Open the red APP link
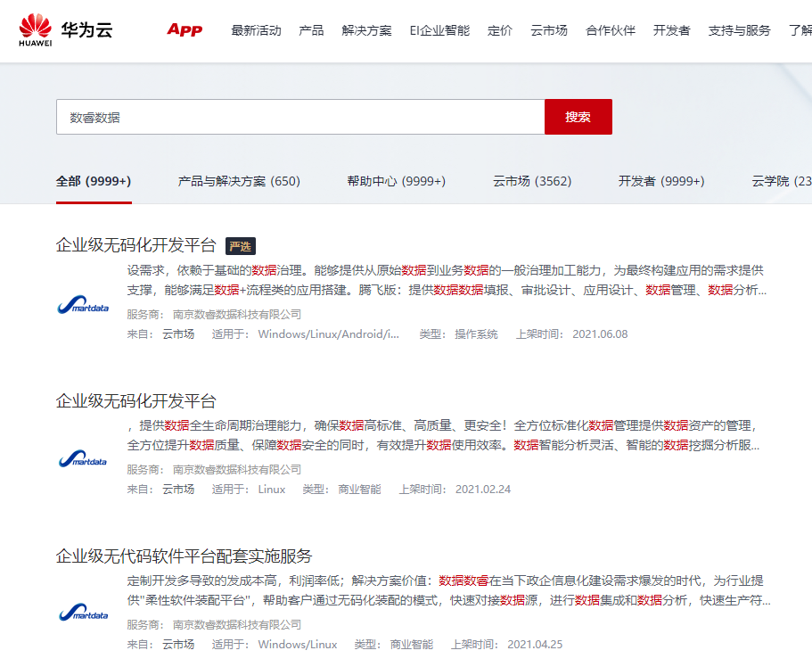The image size is (812, 667). click(185, 30)
